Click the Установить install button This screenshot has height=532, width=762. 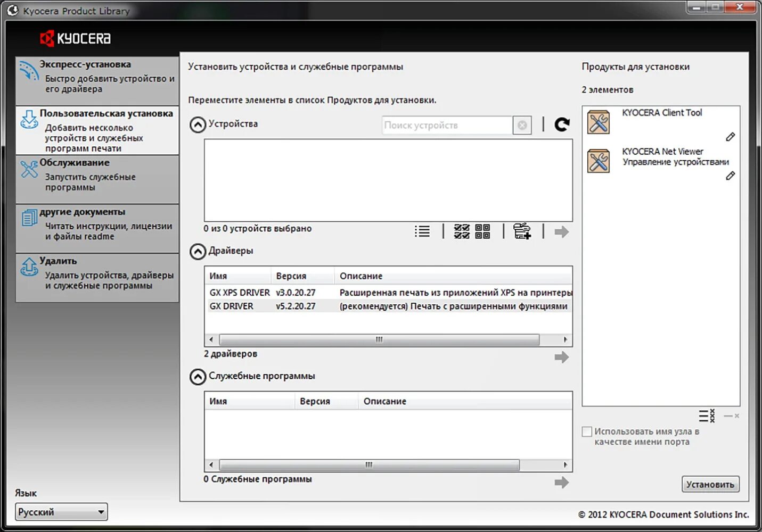[710, 484]
